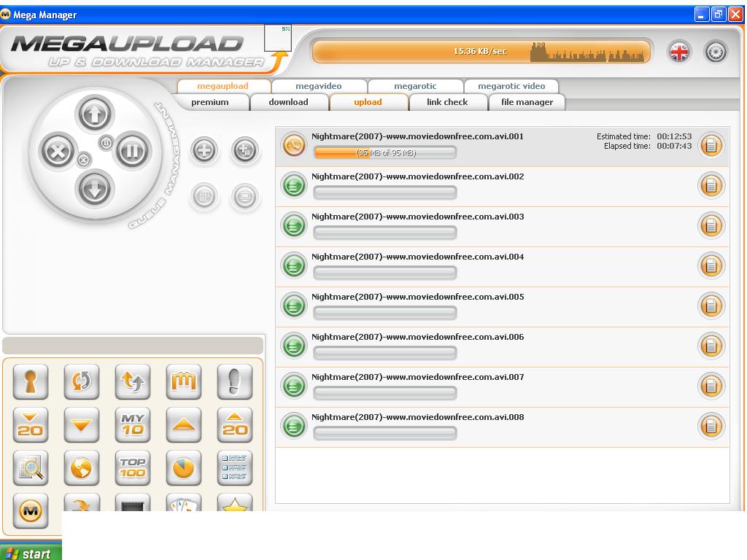Click the orange globe icon button
Image resolution: width=747 pixels, height=560 pixels.
pyautogui.click(x=82, y=468)
